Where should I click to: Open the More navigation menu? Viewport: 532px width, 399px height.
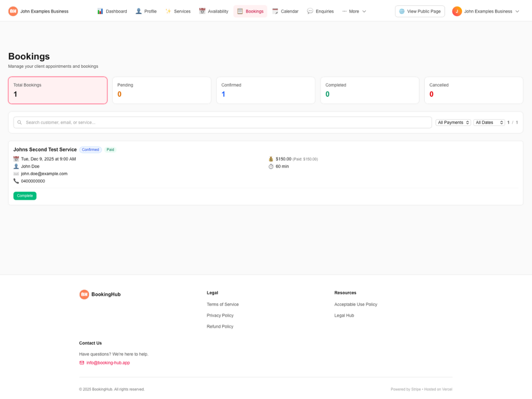tap(354, 11)
